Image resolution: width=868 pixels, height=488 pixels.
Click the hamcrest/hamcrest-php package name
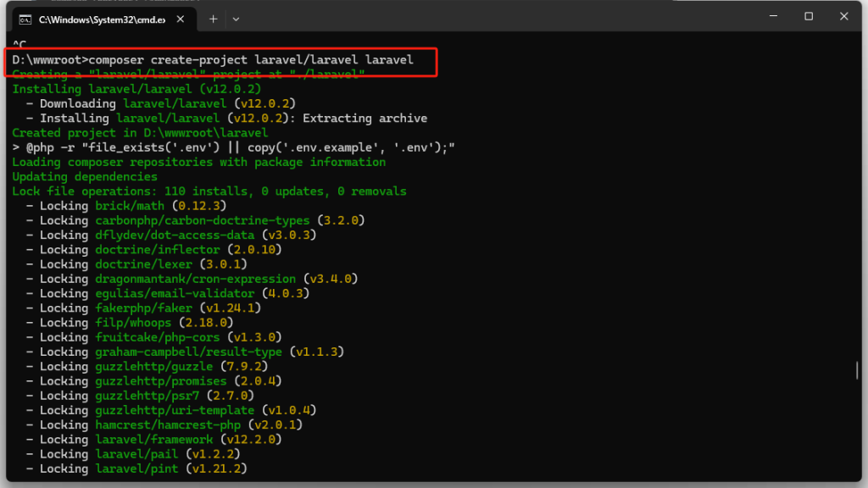coord(168,425)
